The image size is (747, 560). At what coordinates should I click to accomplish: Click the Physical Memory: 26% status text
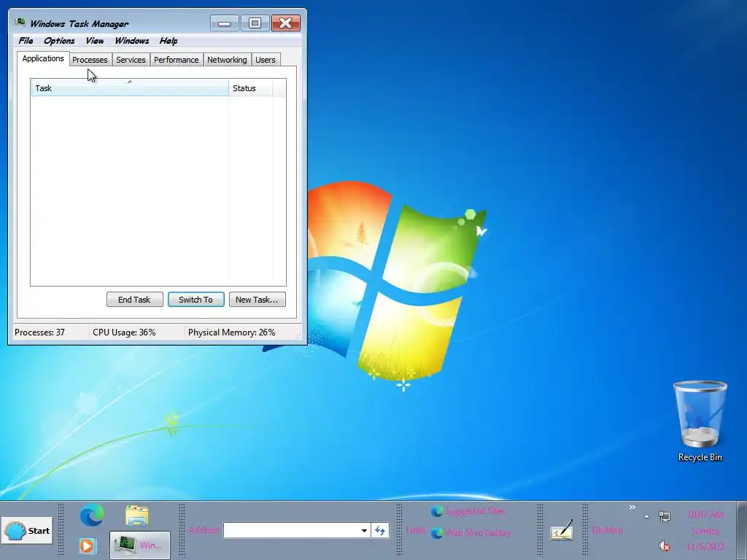[x=231, y=332]
